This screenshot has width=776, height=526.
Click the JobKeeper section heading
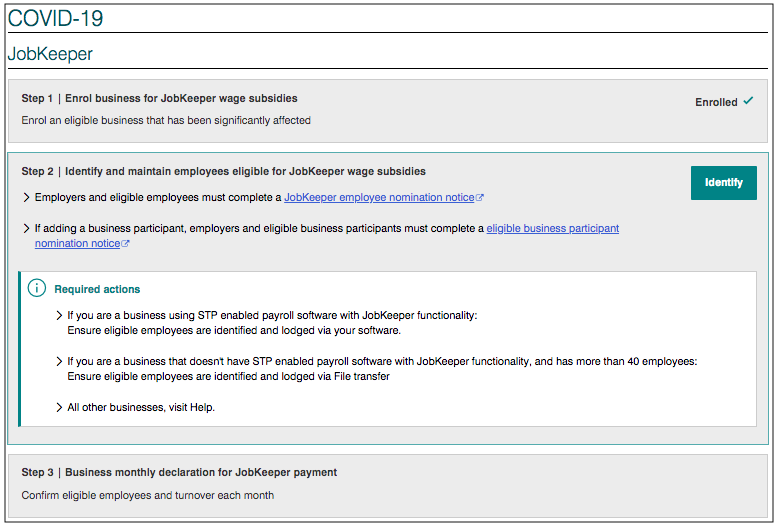pos(50,54)
